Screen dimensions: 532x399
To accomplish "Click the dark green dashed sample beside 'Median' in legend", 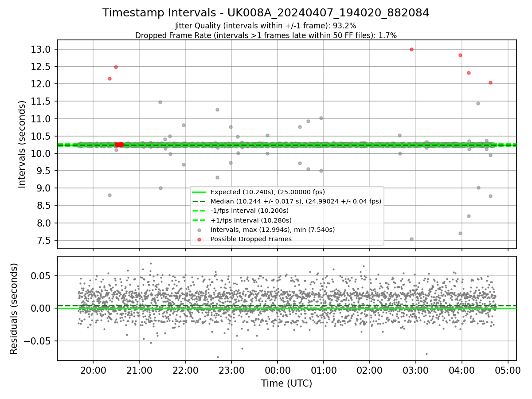I will coord(199,201).
